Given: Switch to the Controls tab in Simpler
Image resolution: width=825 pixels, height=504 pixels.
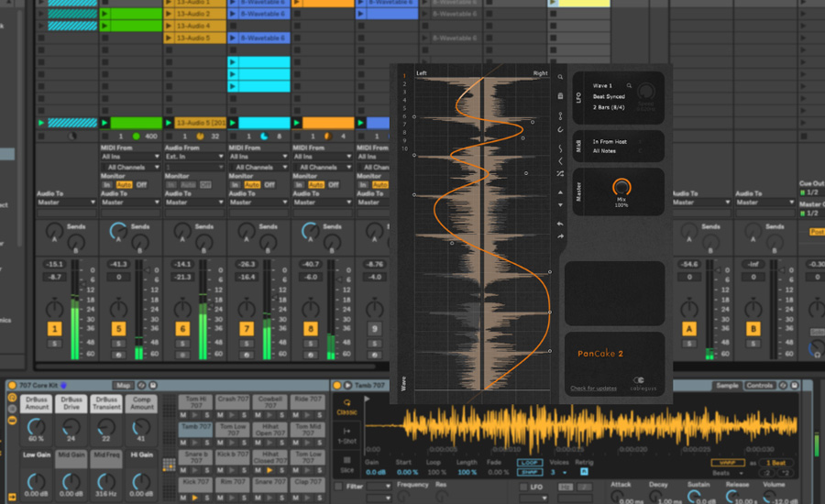Looking at the screenshot, I should 760,386.
